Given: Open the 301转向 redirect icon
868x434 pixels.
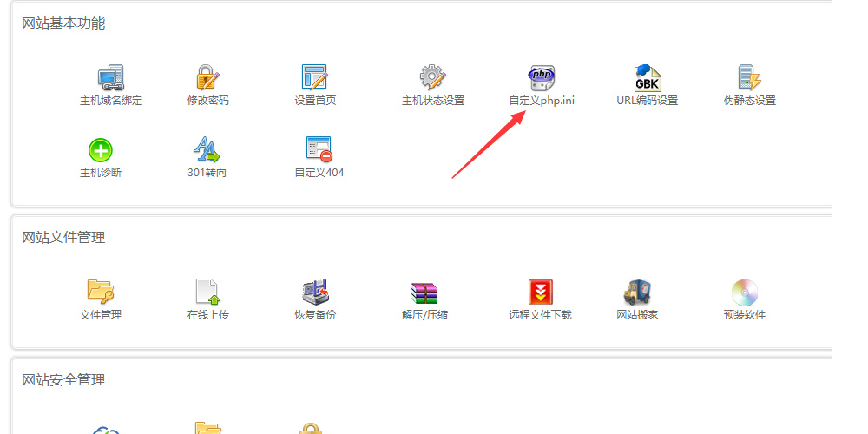Looking at the screenshot, I should (x=207, y=150).
